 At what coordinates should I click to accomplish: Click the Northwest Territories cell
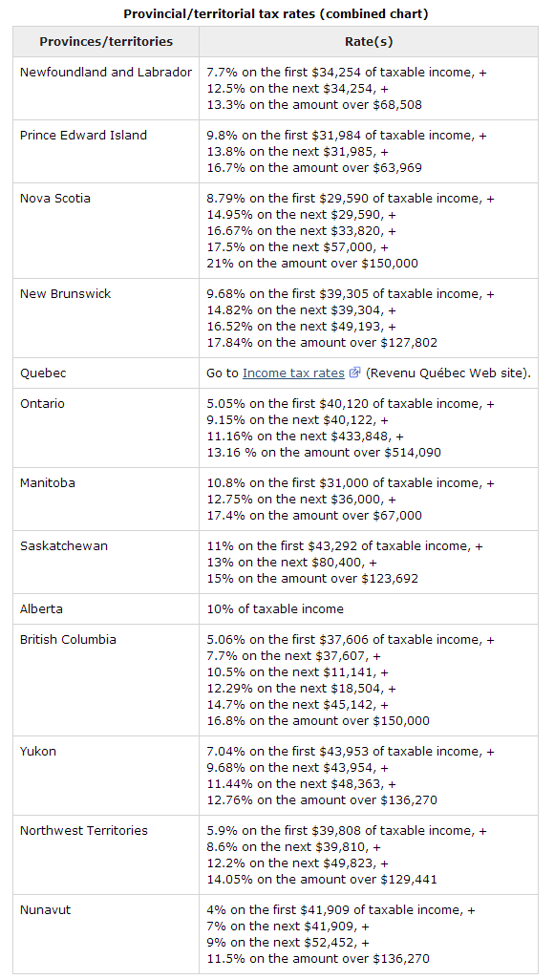click(106, 855)
